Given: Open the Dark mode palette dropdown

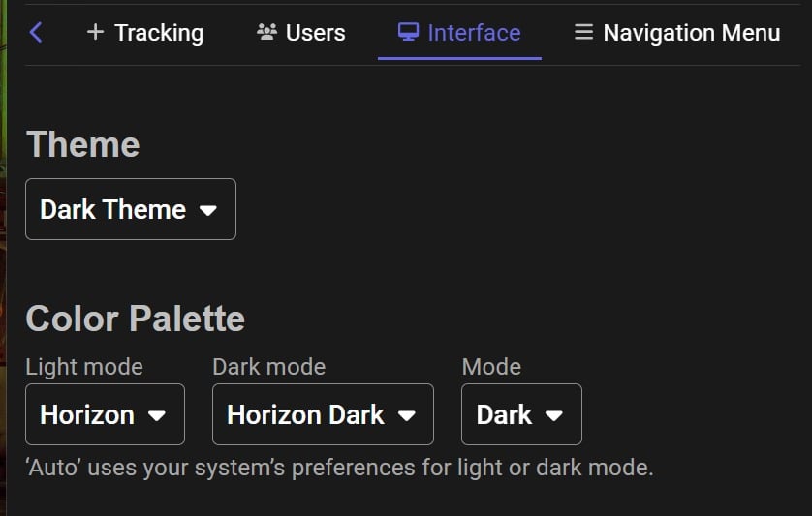Looking at the screenshot, I should coord(322,414).
